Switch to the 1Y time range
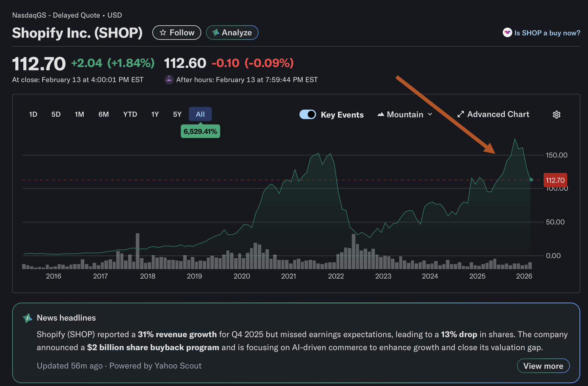 coord(155,114)
